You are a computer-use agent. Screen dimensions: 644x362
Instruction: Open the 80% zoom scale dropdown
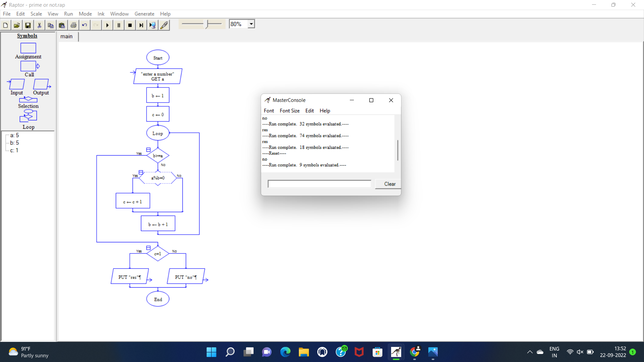[251, 24]
